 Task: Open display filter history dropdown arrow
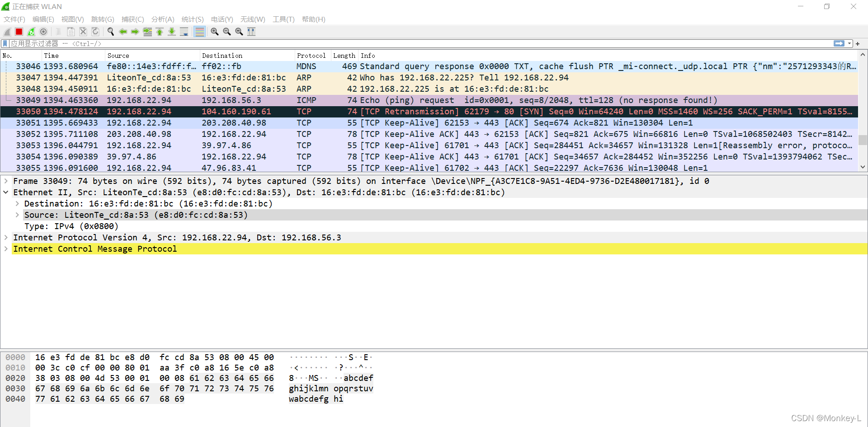(x=849, y=43)
